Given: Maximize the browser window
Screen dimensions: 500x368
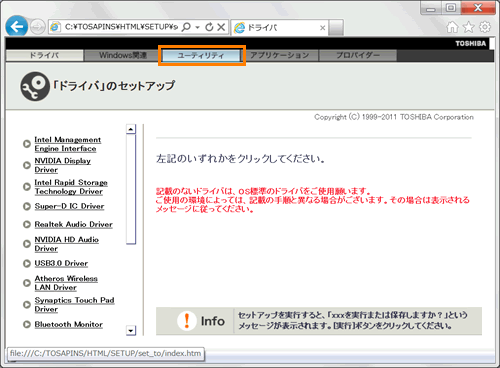Looking at the screenshot, I should click(x=451, y=8).
